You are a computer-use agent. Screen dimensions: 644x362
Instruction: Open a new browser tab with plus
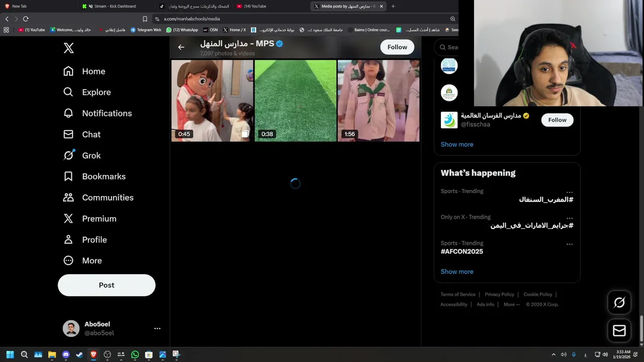tap(393, 6)
